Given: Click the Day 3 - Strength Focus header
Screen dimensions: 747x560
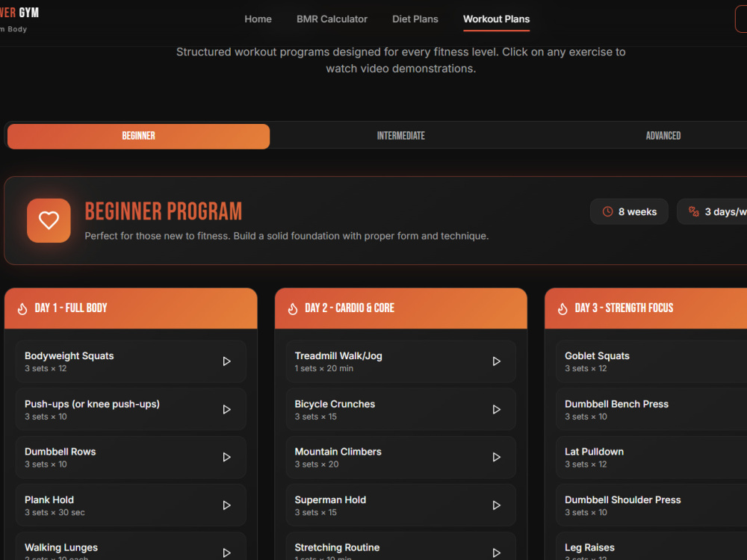Looking at the screenshot, I should coord(646,308).
